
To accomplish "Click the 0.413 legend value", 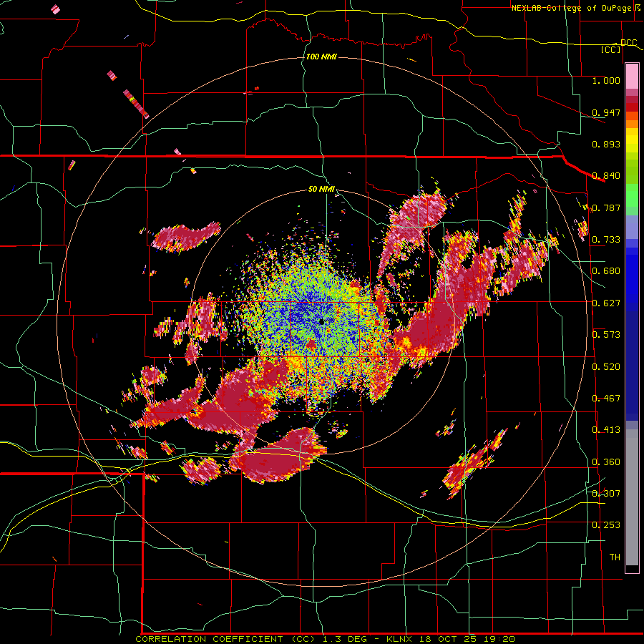I will (x=606, y=430).
